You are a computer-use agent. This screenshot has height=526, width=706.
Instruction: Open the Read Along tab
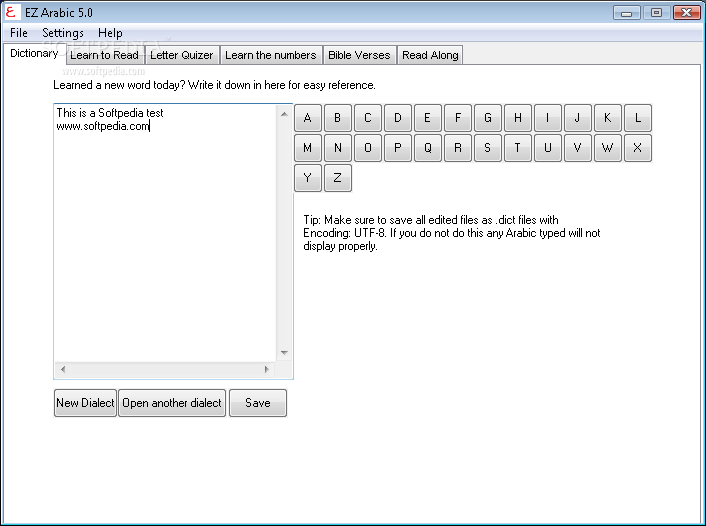coord(430,55)
